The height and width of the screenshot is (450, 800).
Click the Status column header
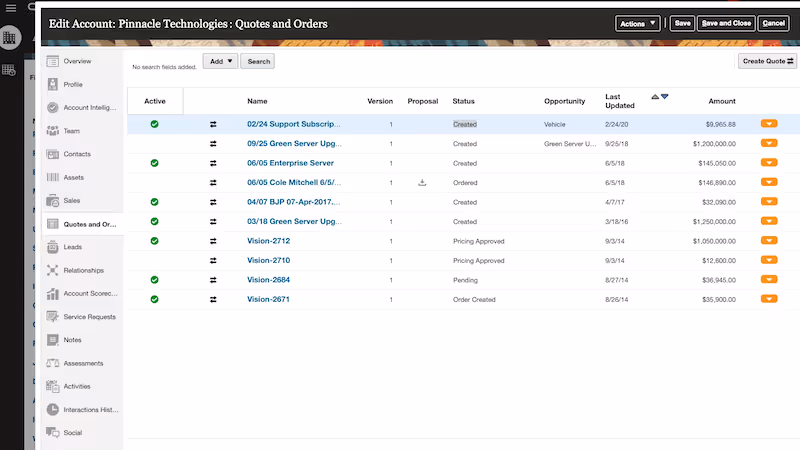pyautogui.click(x=463, y=101)
